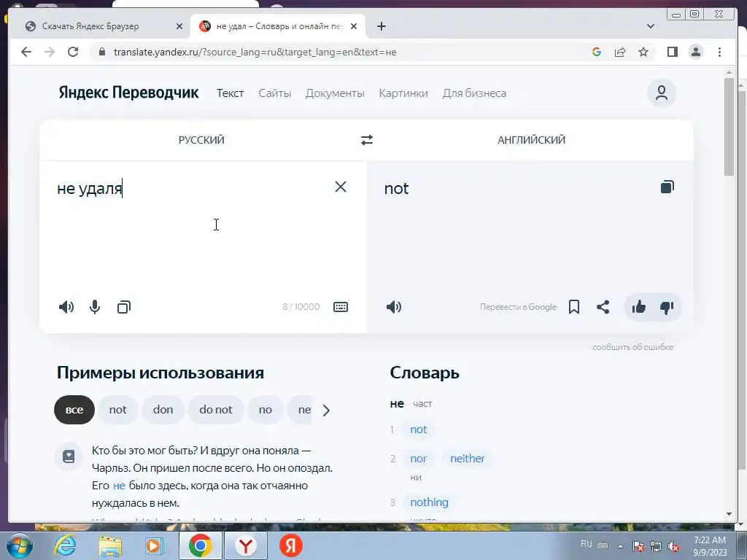Image resolution: width=747 pixels, height=560 pixels.
Task: Open the Chrome three-dot menu
Action: 719,52
